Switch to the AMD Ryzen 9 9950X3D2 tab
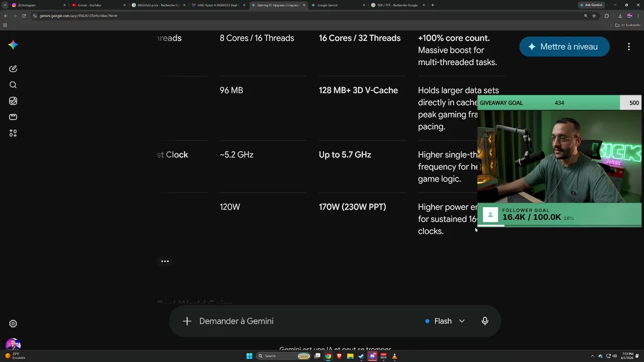 (x=218, y=5)
